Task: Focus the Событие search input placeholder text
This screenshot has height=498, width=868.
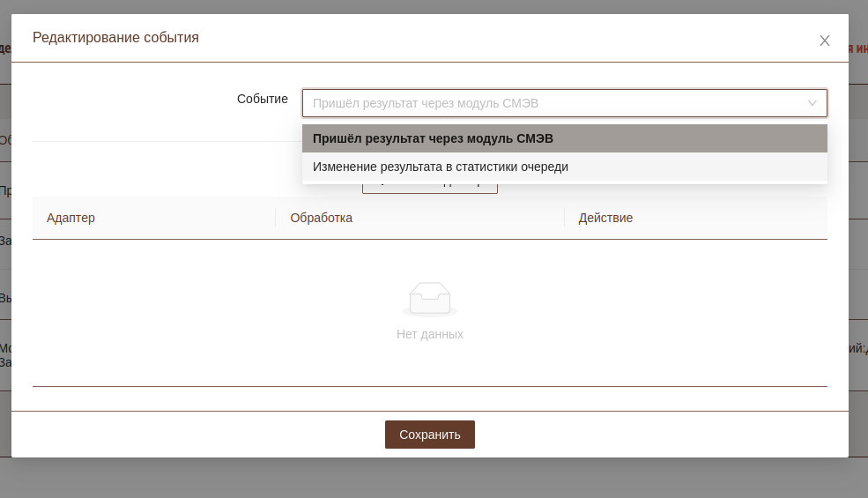Action: click(x=426, y=103)
